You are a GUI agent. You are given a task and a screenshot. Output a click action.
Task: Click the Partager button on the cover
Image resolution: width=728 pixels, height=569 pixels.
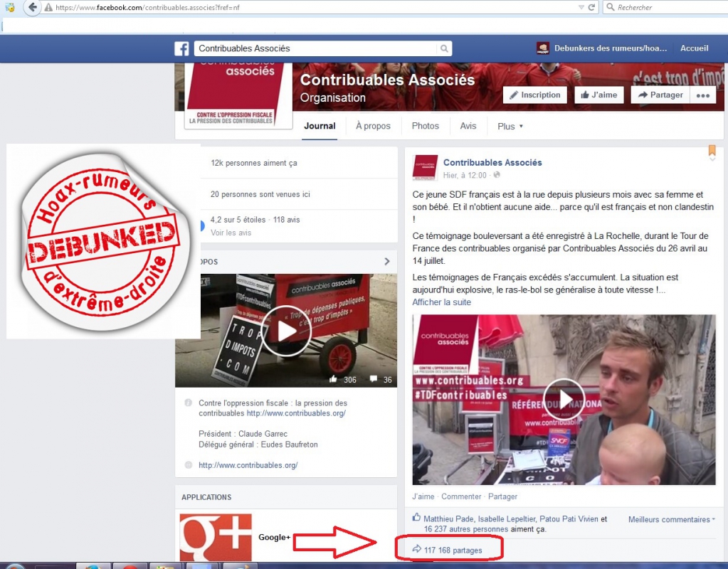660,95
